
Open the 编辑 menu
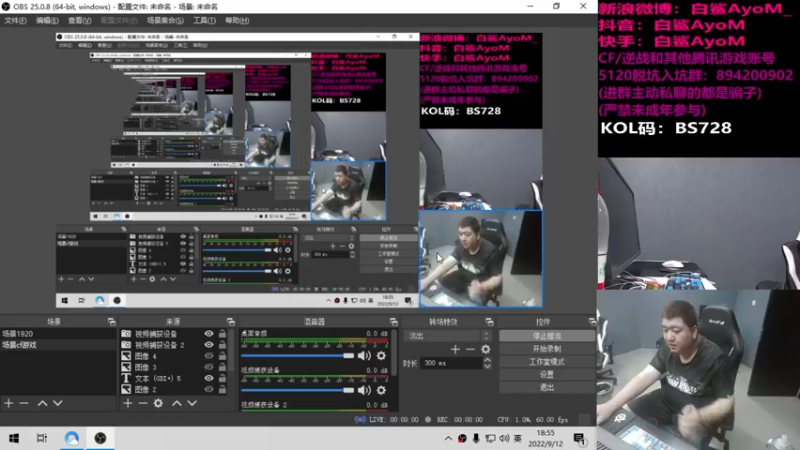pyautogui.click(x=47, y=20)
